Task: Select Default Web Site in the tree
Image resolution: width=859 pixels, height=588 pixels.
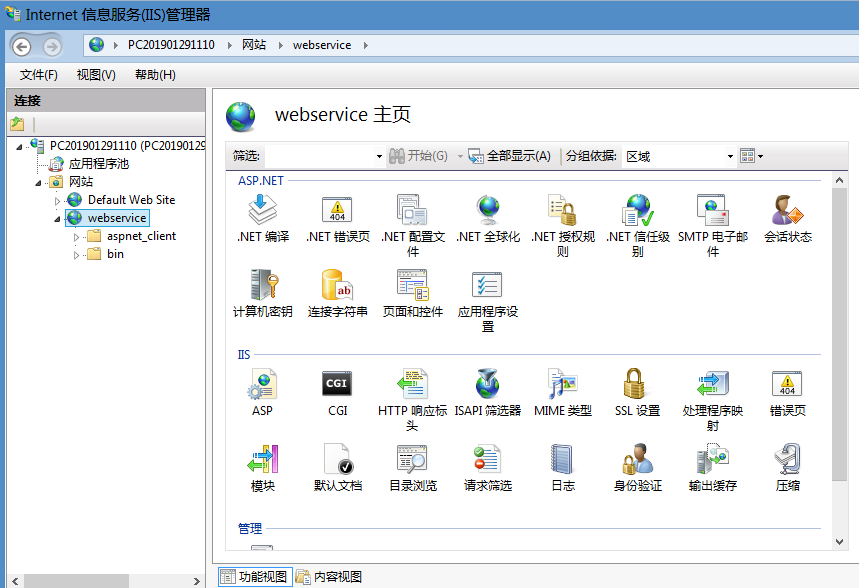Action: tap(131, 200)
